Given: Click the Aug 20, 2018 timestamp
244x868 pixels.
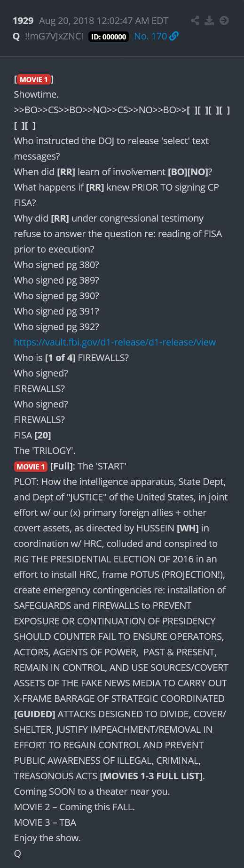Looking at the screenshot, I should point(103,21).
